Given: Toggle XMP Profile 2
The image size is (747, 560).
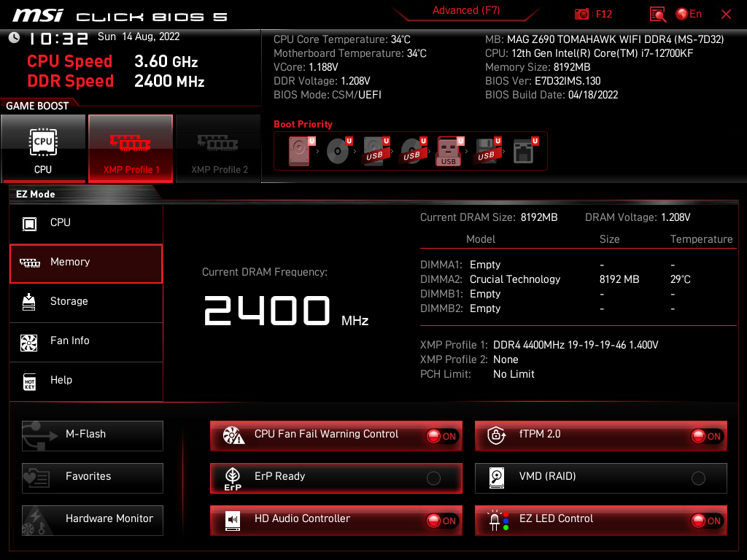Looking at the screenshot, I should (x=219, y=149).
